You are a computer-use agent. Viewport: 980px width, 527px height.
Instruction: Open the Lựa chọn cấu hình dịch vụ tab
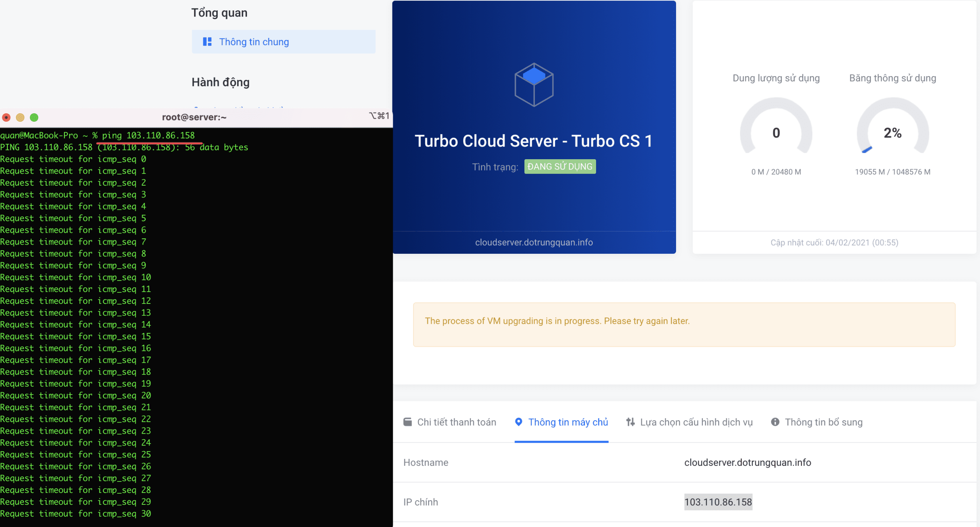[x=696, y=422]
